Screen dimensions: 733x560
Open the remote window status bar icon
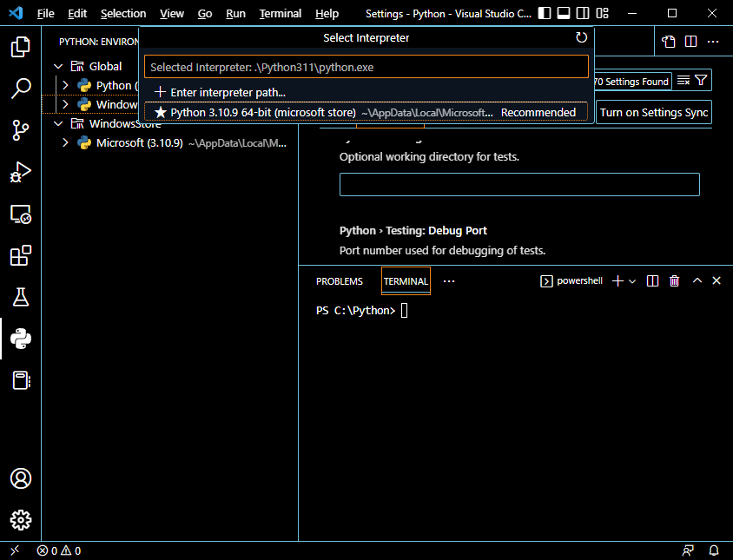[x=15, y=550]
